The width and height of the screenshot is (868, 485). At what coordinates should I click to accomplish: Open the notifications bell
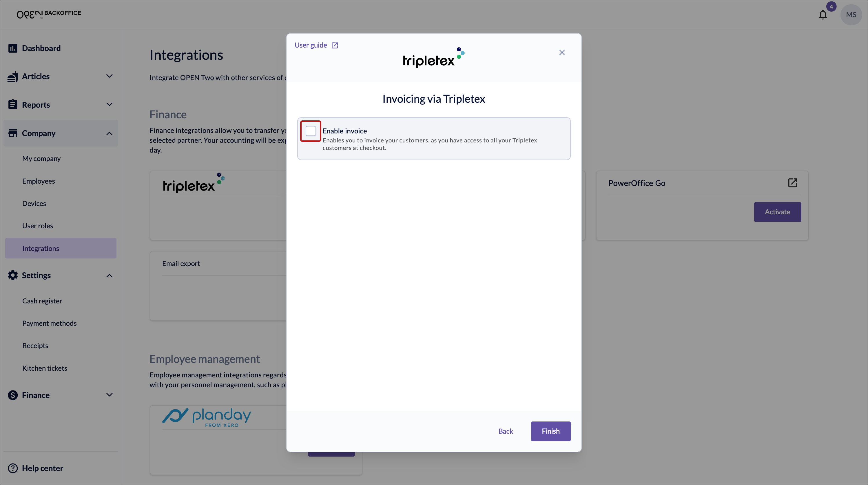click(x=823, y=15)
